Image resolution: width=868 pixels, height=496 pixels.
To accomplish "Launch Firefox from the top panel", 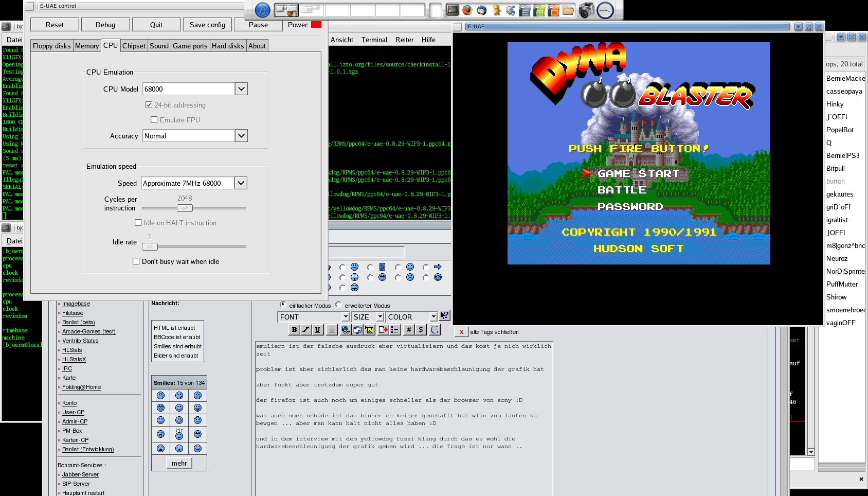I will [x=467, y=10].
